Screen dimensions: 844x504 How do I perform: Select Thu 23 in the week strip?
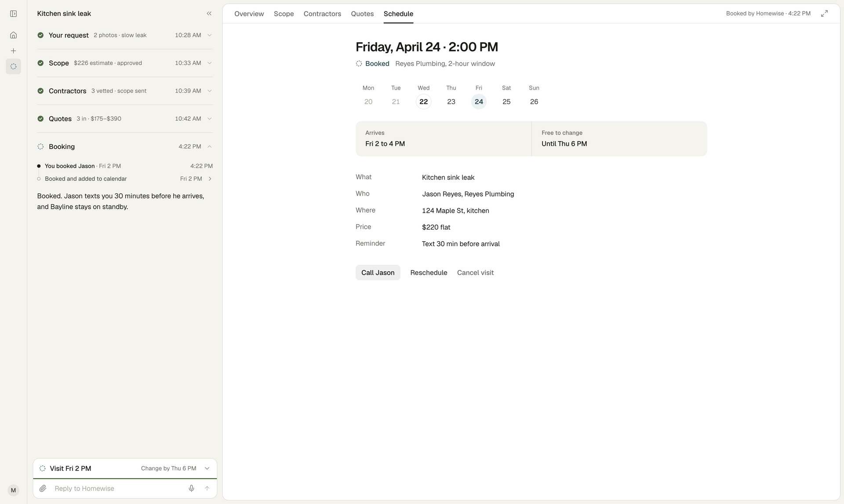[451, 102]
